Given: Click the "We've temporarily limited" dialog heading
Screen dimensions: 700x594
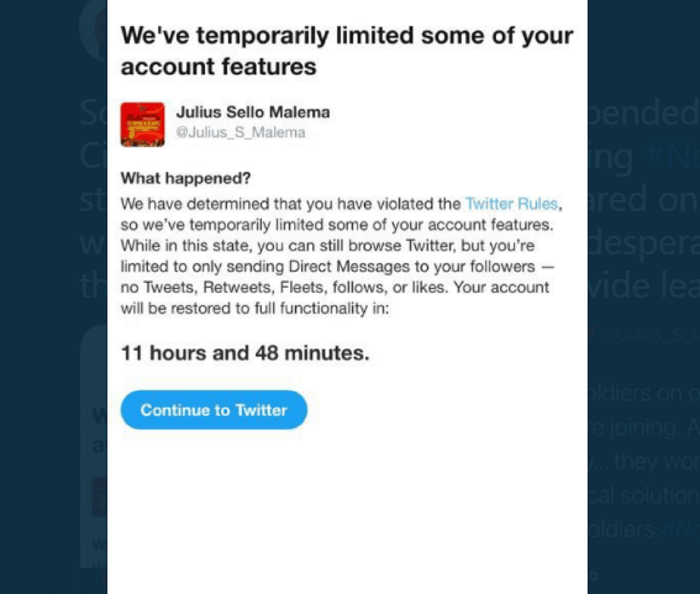Looking at the screenshot, I should click(346, 51).
